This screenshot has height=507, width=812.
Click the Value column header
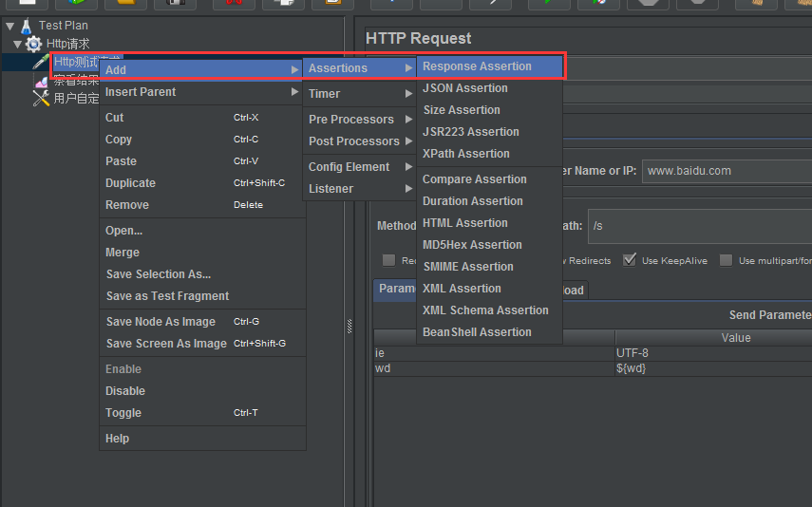coord(713,338)
